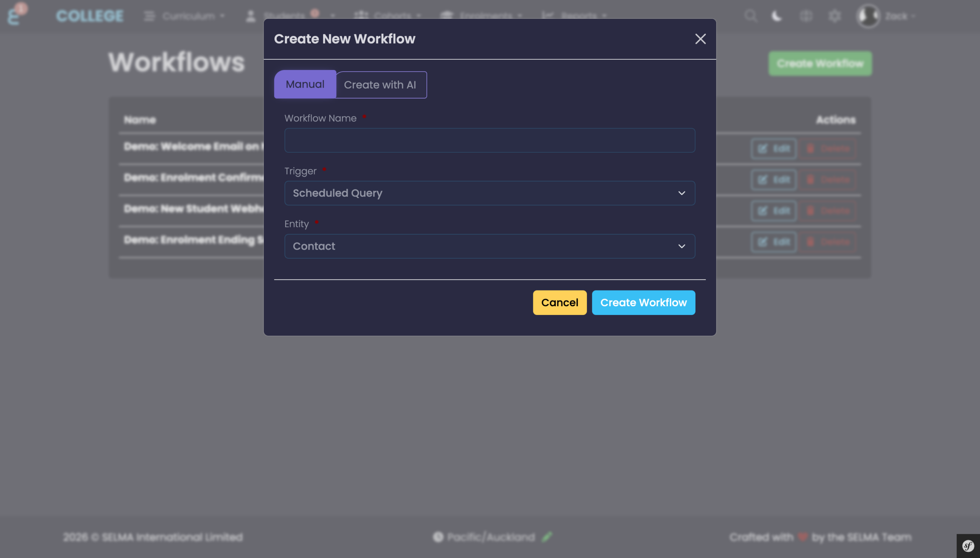
Task: Open the Entity dropdown showing Contact
Action: coord(489,246)
